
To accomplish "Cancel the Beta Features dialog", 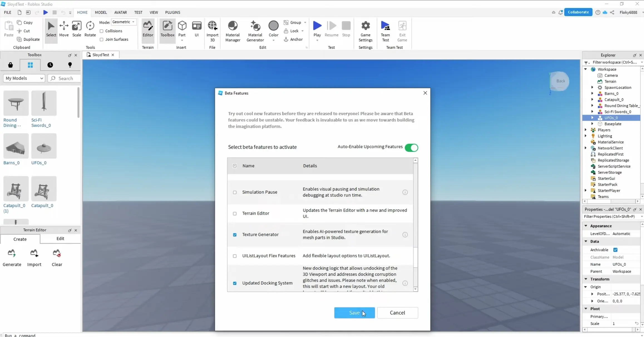I will pos(397,312).
